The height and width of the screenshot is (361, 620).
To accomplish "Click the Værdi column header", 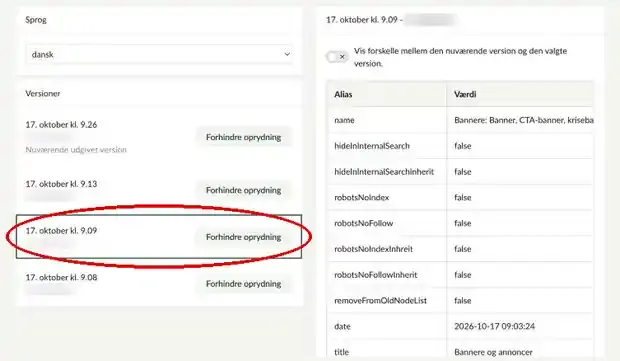I will click(520, 94).
